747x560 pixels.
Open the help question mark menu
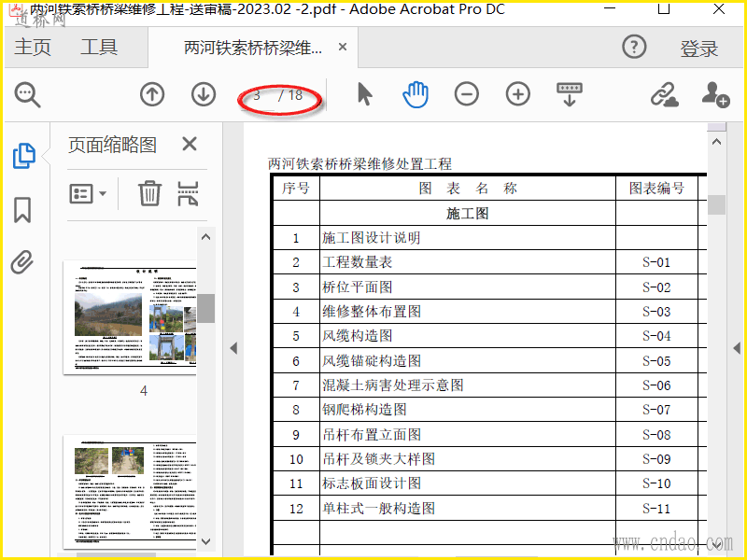click(634, 47)
